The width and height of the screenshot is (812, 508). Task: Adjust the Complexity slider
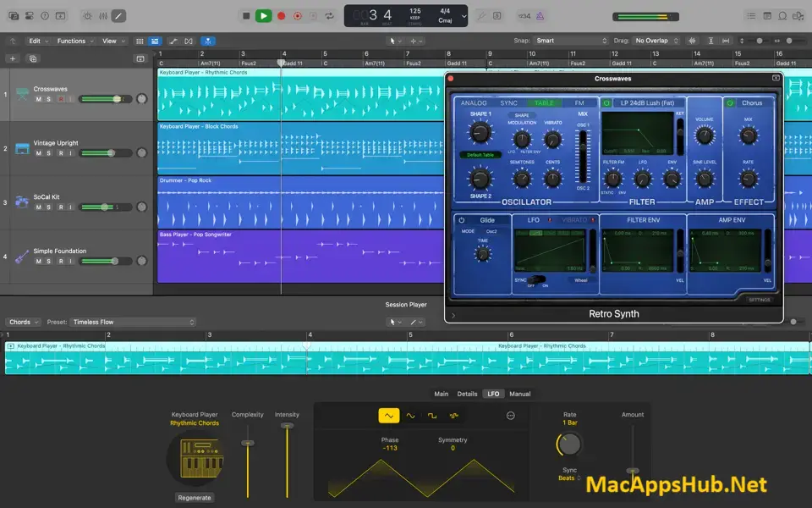[x=248, y=461]
